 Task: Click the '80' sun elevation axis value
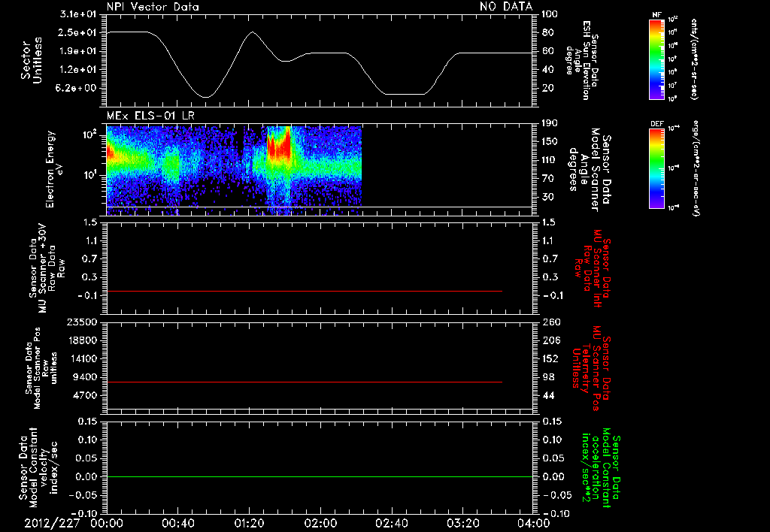pos(547,32)
